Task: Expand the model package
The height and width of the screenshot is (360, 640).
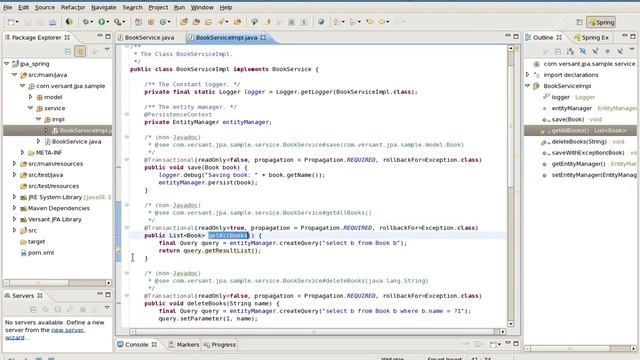Action: coord(30,97)
